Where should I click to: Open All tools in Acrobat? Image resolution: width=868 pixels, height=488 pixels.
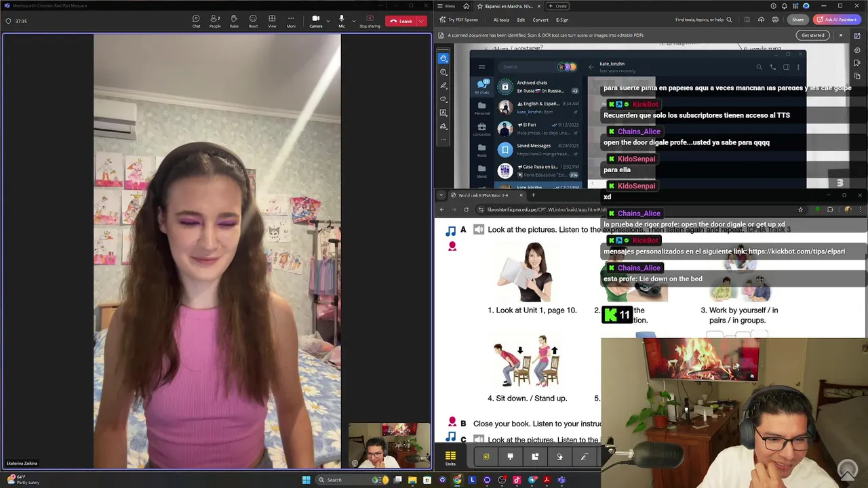pos(501,20)
